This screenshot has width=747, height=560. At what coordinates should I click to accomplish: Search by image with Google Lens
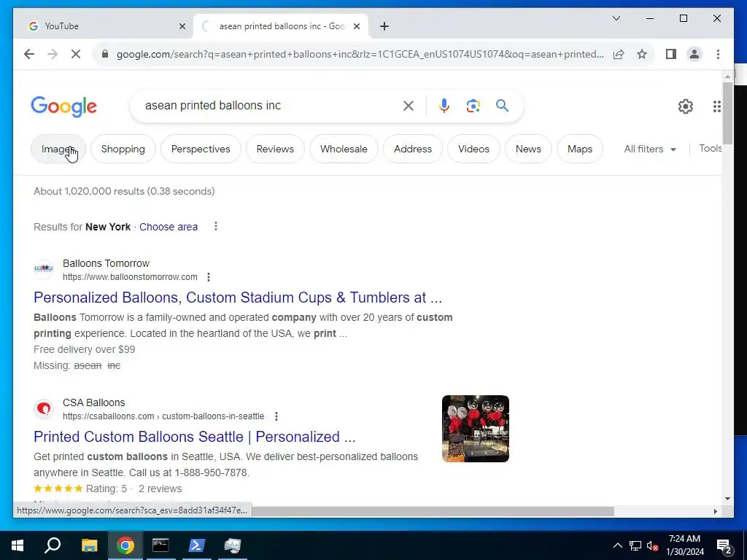click(x=473, y=106)
